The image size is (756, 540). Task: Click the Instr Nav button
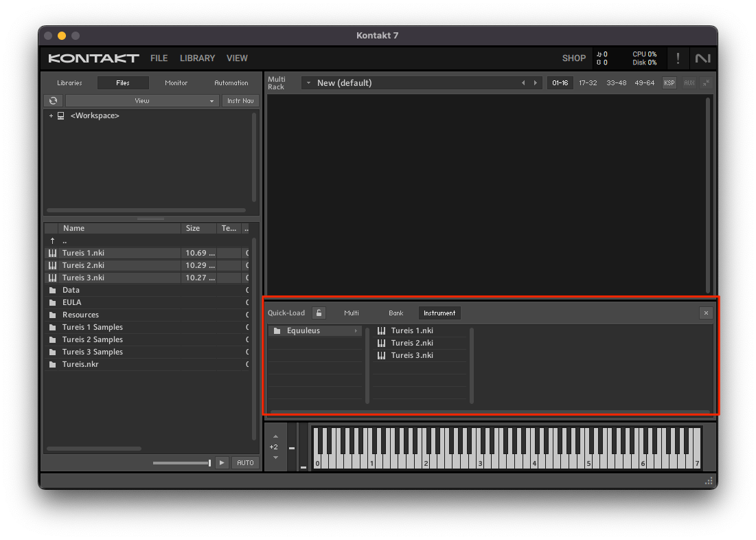tap(240, 101)
